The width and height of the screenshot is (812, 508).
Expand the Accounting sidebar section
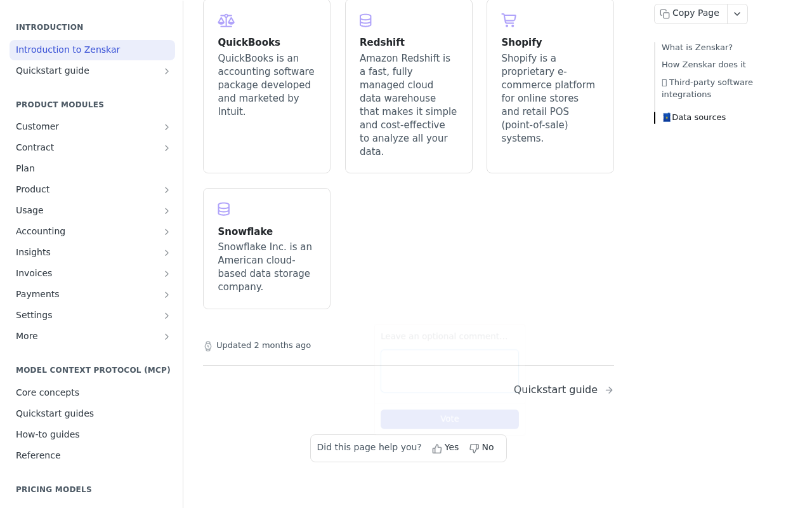[x=167, y=232]
